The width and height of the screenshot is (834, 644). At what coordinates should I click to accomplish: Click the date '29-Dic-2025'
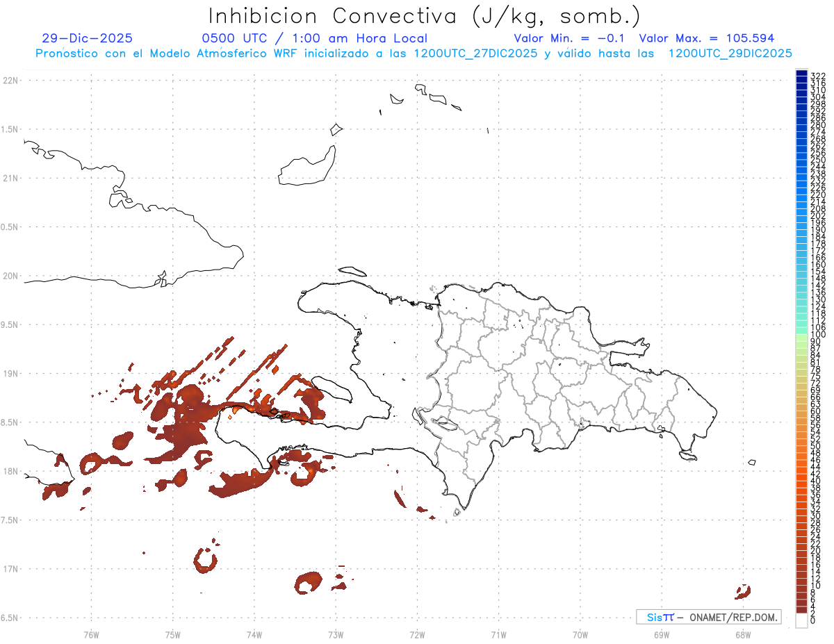tap(87, 39)
